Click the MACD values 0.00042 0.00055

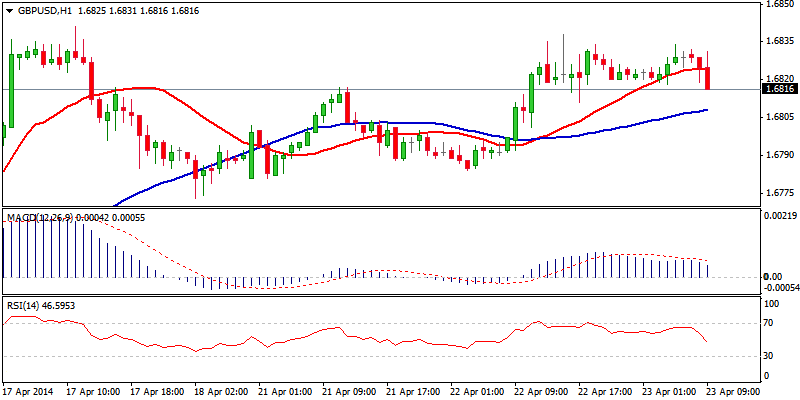[x=110, y=218]
